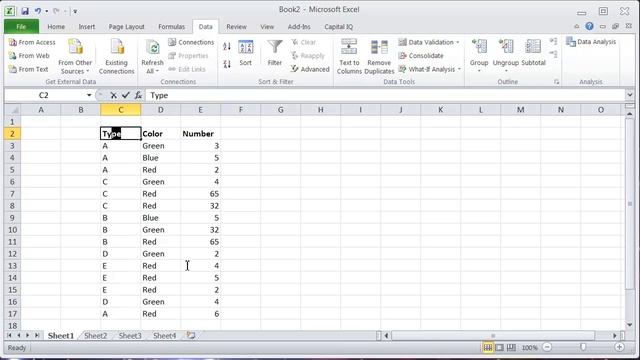Customize Quick Access Toolbar dropdown
This screenshot has width=640, height=360.
click(x=75, y=11)
